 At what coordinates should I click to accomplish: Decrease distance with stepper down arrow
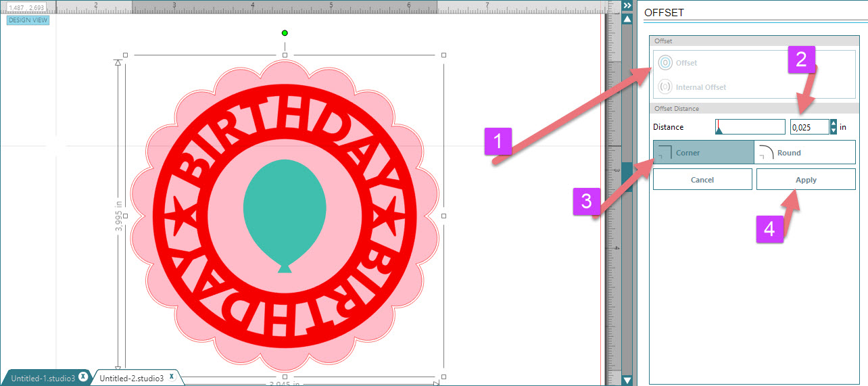click(x=834, y=130)
